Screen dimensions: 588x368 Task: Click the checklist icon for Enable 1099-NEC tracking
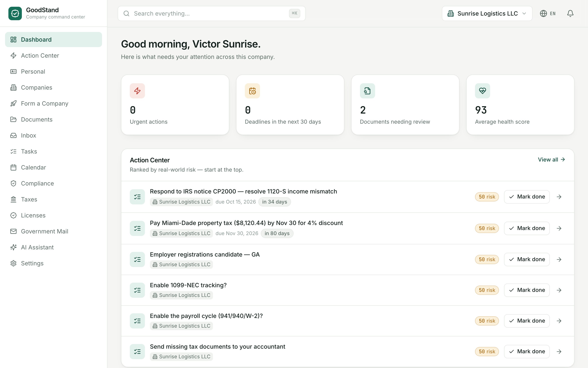click(x=137, y=290)
